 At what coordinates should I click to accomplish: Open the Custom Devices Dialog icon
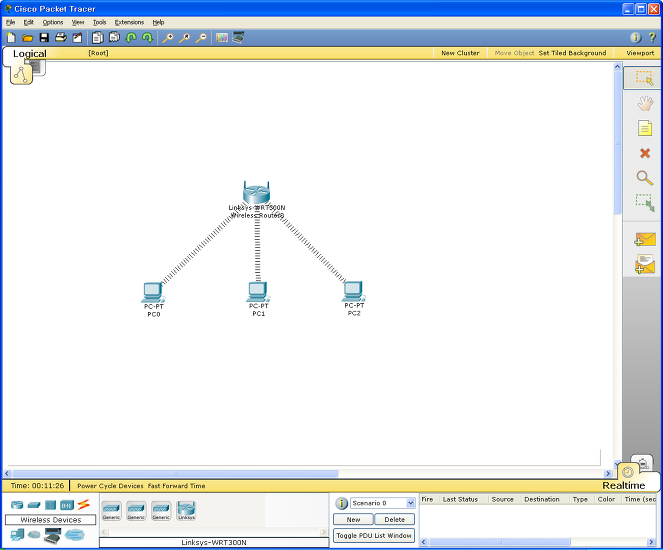(238, 38)
